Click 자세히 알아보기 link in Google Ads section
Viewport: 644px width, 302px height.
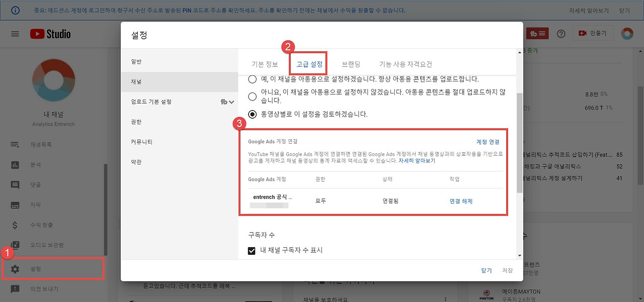point(417,161)
